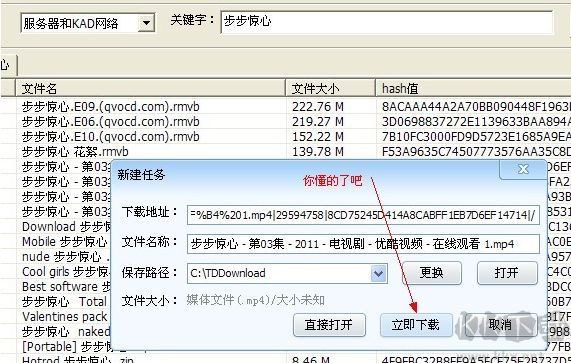The height and width of the screenshot is (363, 571).
Task: Click the 取消 button
Action: tap(501, 325)
